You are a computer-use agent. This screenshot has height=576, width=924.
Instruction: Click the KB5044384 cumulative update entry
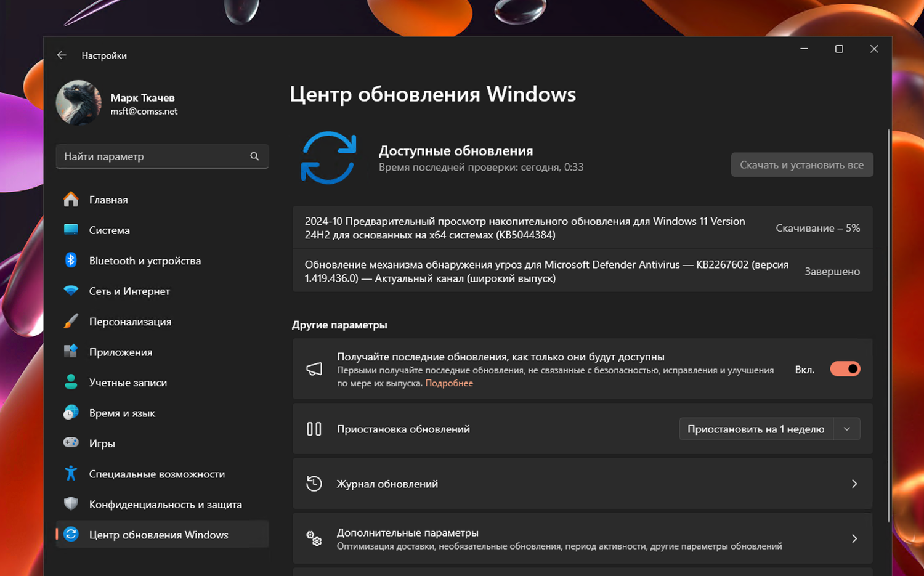583,227
